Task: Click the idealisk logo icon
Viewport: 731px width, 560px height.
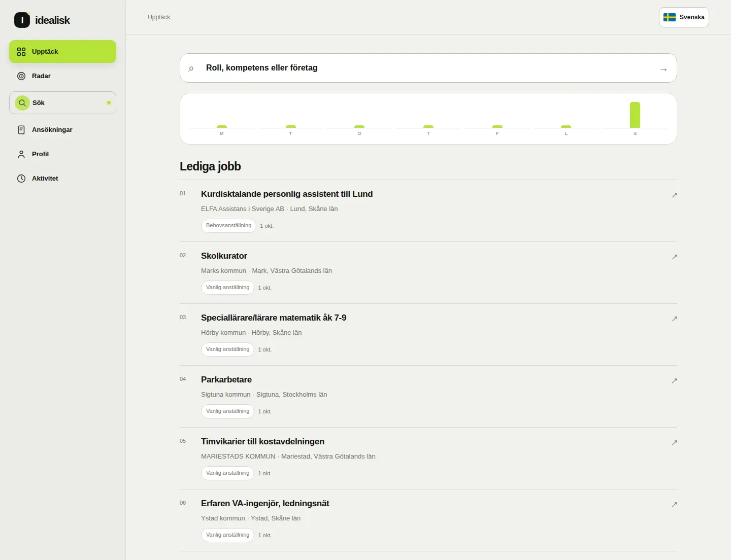Action: [x=22, y=20]
